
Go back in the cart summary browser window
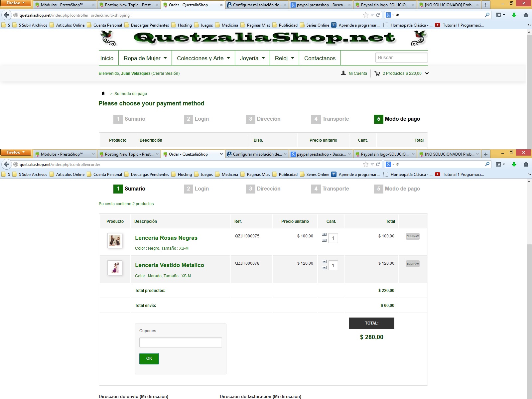coord(6,164)
